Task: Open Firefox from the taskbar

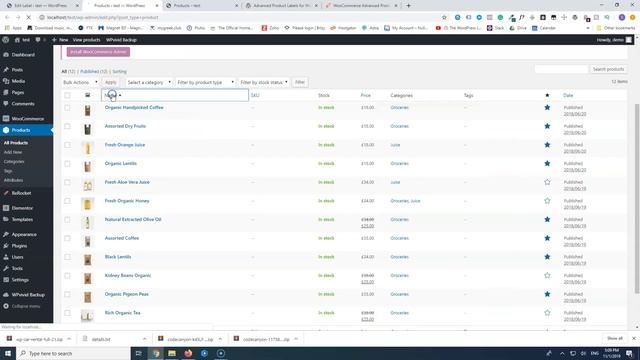Action: pyautogui.click(x=188, y=353)
